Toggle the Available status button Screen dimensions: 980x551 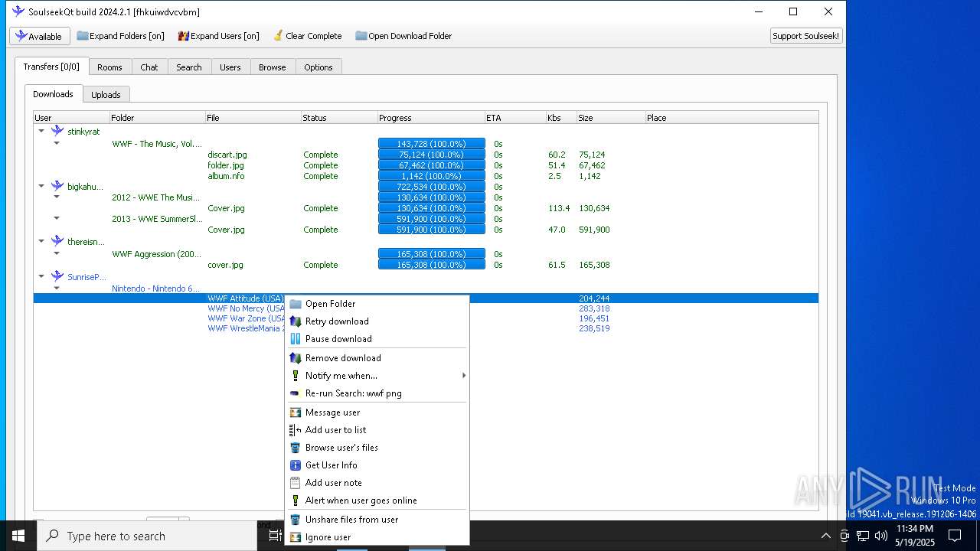coord(40,36)
